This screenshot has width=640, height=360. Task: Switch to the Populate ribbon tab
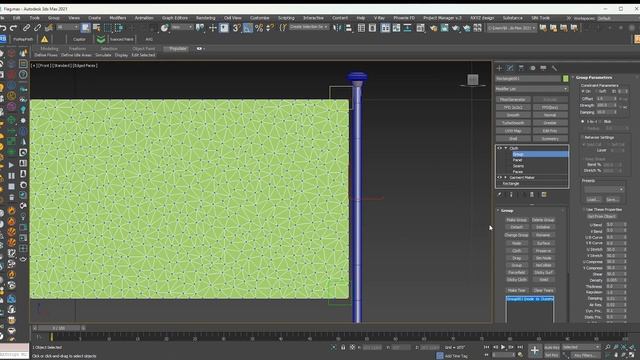(177, 49)
